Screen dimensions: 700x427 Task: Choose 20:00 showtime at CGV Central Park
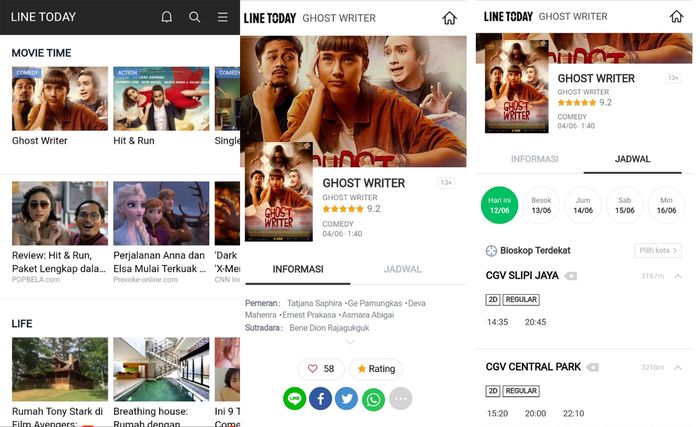tap(535, 414)
